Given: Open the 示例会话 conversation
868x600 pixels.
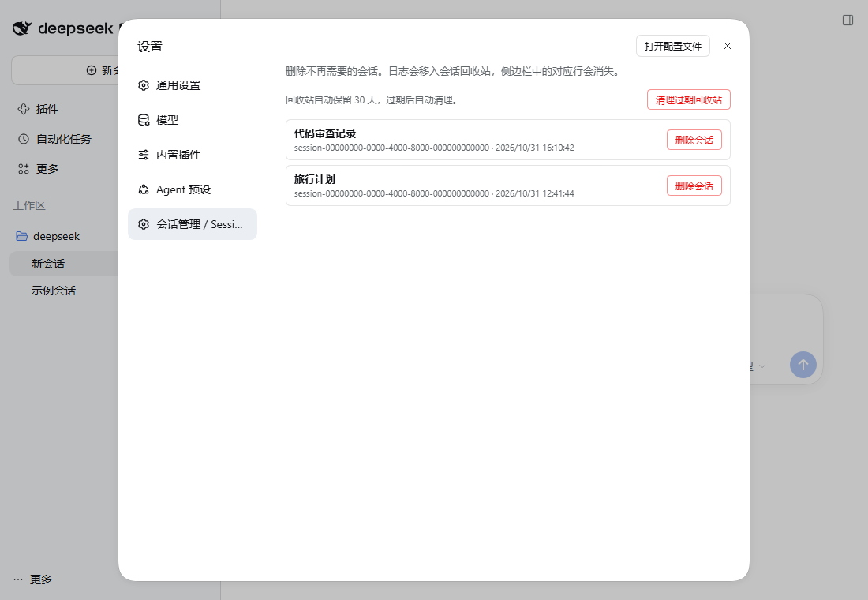Looking at the screenshot, I should click(64, 291).
